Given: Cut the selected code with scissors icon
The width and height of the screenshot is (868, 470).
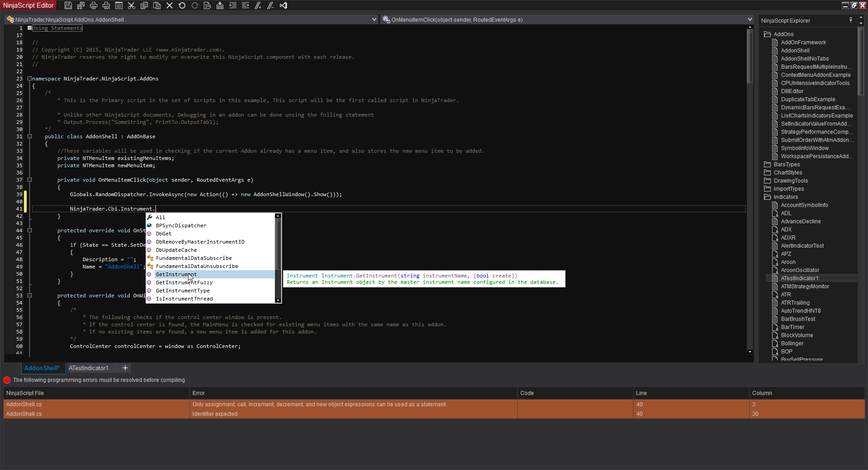Looking at the screenshot, I should coord(132,5).
